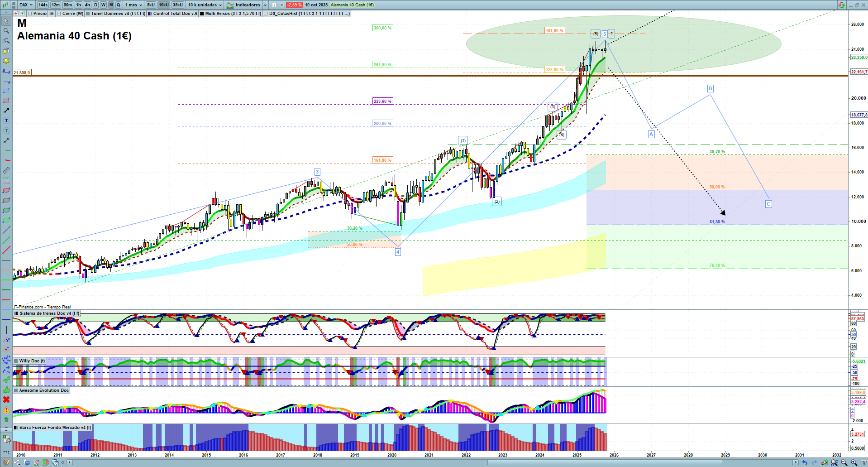Click the black swatch beside Multi Avisos
Image resolution: width=868 pixels, height=467 pixels.
pos(202,14)
